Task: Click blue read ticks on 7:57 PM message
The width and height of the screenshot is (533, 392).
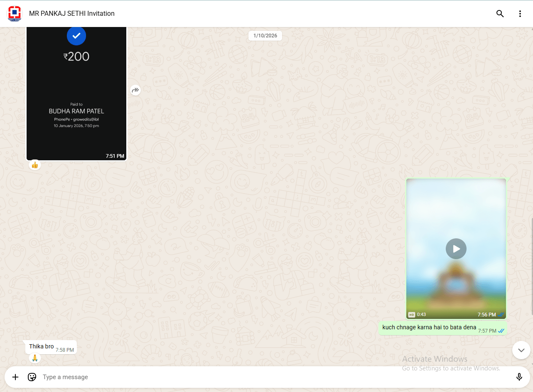Action: click(501, 331)
